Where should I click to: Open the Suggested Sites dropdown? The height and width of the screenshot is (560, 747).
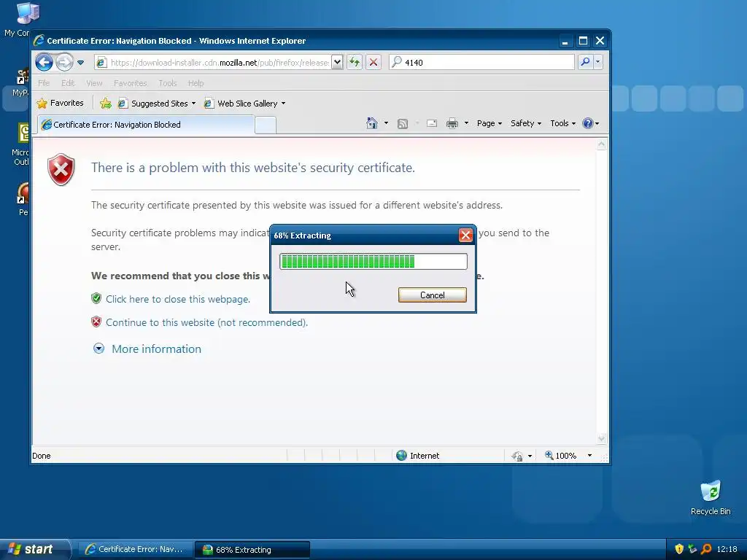[157, 104]
